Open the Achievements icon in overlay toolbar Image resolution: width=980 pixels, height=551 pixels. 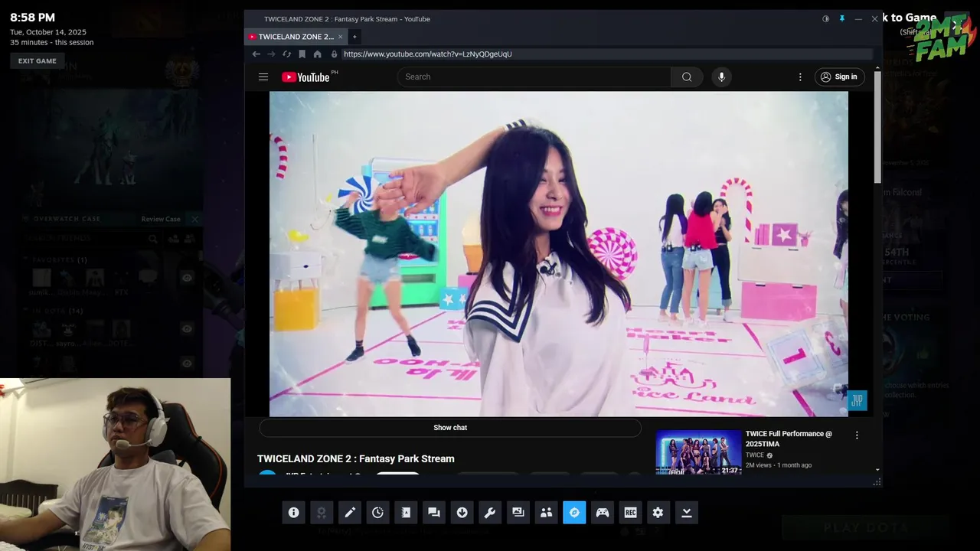point(322,513)
